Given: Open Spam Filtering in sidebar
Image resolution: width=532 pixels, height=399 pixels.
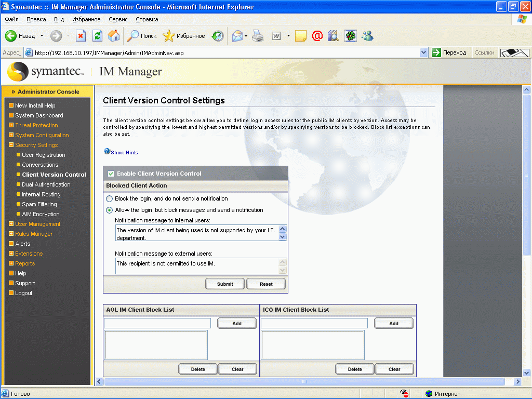Looking at the screenshot, I should [39, 204].
